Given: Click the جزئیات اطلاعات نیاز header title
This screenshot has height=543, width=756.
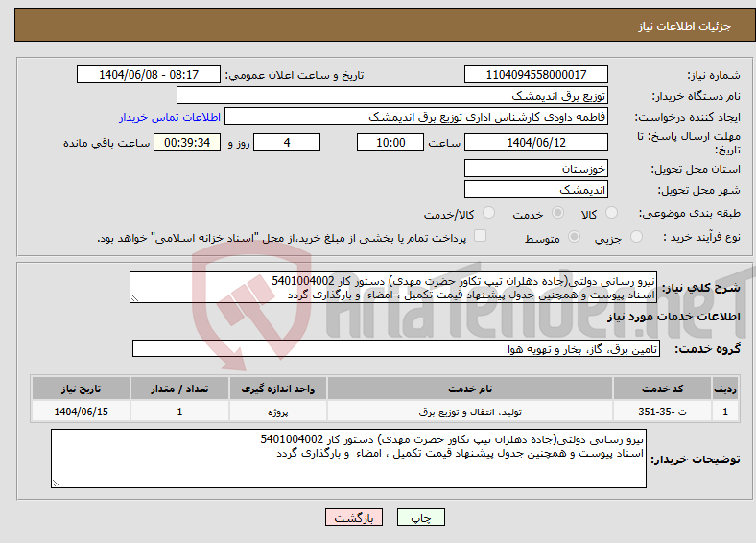Looking at the screenshot, I should [685, 26].
